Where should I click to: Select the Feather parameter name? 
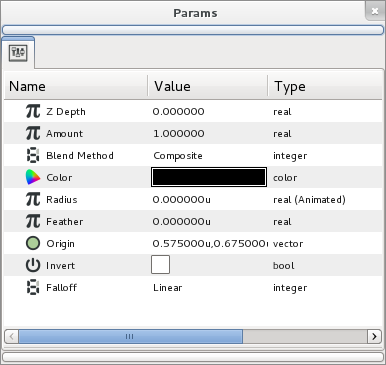(65, 222)
